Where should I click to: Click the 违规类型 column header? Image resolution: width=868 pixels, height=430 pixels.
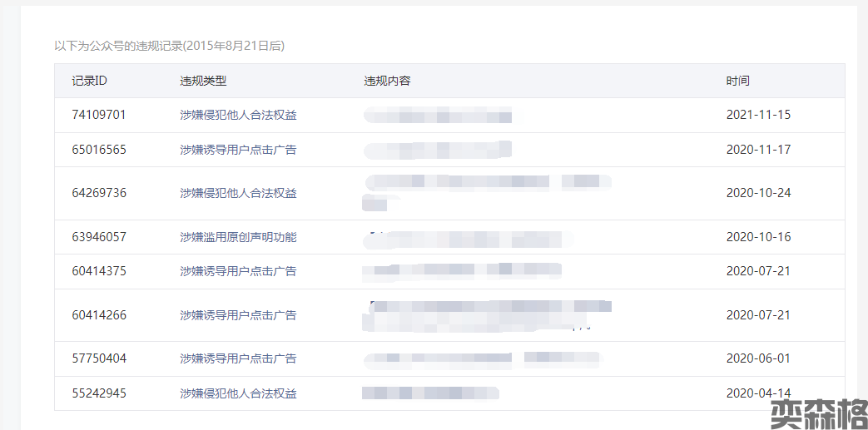coord(203,81)
